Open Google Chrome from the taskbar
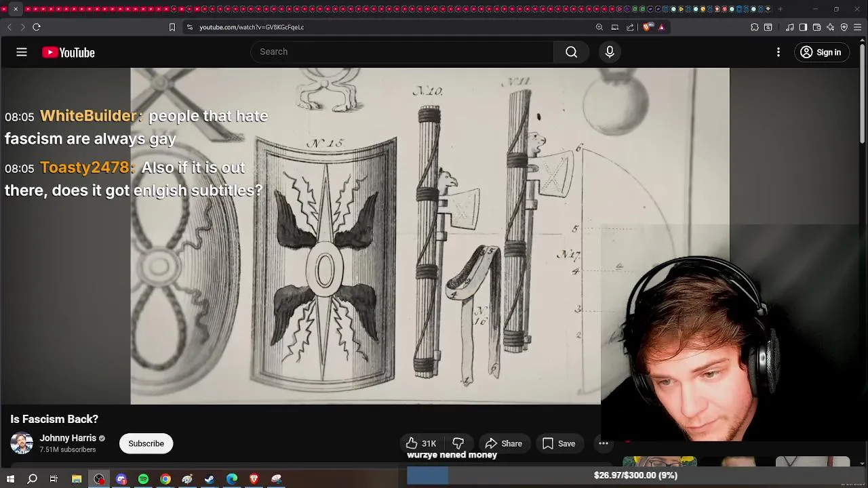868x488 pixels. tap(165, 479)
